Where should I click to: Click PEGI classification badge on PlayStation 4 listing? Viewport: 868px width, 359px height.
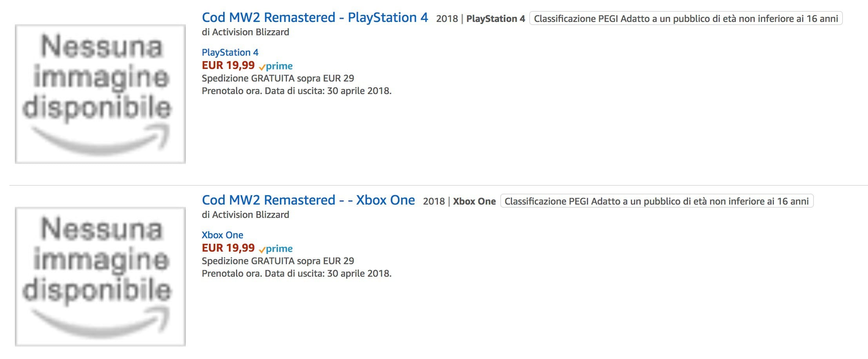tap(686, 19)
